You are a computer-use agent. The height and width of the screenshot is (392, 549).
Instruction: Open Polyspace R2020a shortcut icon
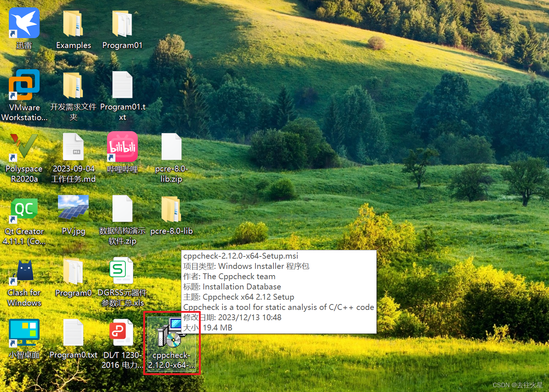tap(24, 147)
